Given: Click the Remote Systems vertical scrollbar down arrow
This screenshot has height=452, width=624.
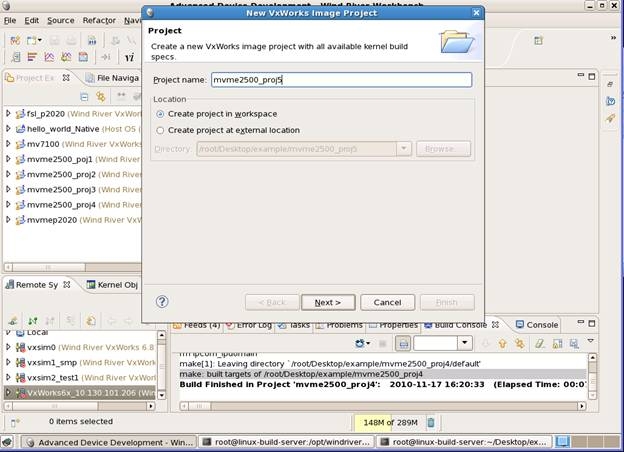Looking at the screenshot, I should 162,395.
